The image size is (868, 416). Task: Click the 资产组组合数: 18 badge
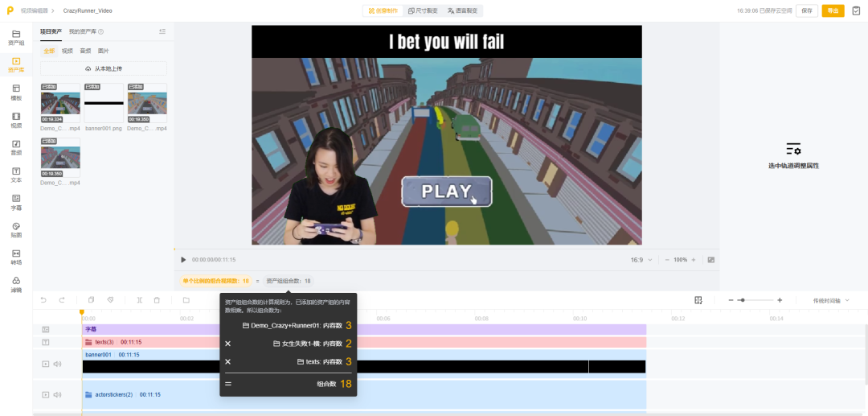point(289,281)
